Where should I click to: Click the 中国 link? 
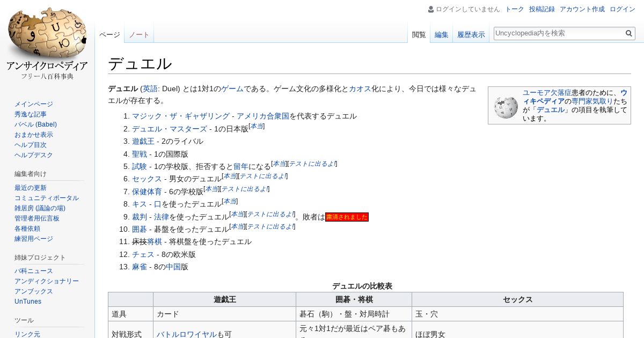pos(173,267)
